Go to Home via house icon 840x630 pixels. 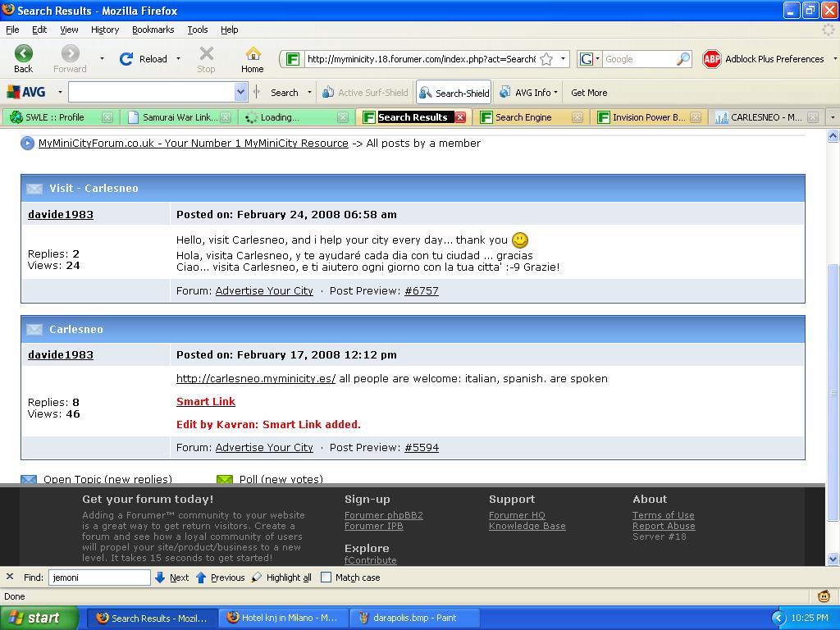click(253, 54)
